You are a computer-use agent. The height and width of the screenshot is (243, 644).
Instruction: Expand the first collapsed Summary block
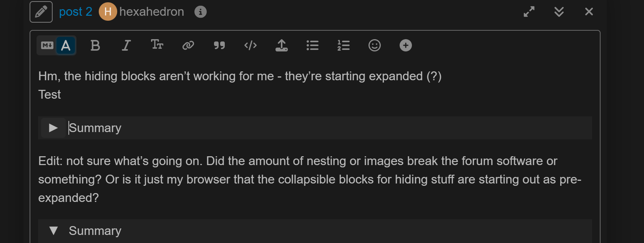pyautogui.click(x=53, y=128)
